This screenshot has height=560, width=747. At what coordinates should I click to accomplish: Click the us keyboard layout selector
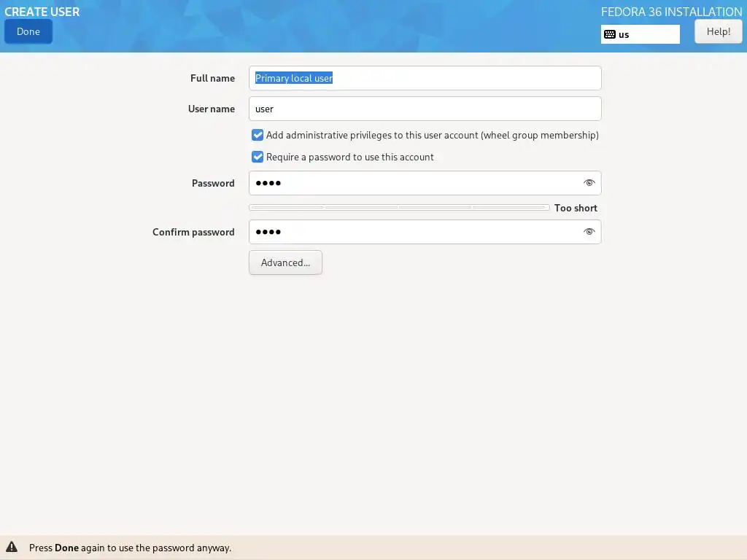pos(640,34)
